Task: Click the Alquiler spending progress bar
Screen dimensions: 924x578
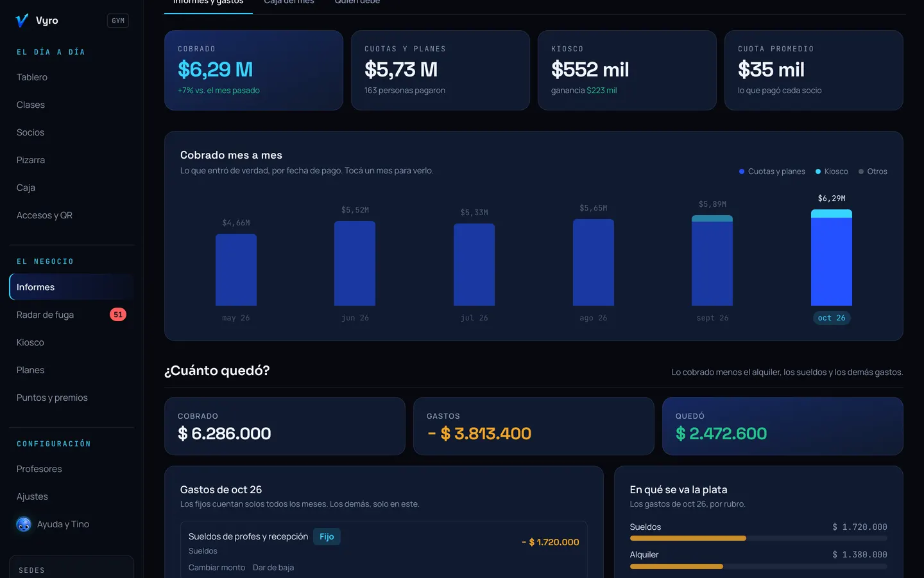Action: click(x=758, y=566)
